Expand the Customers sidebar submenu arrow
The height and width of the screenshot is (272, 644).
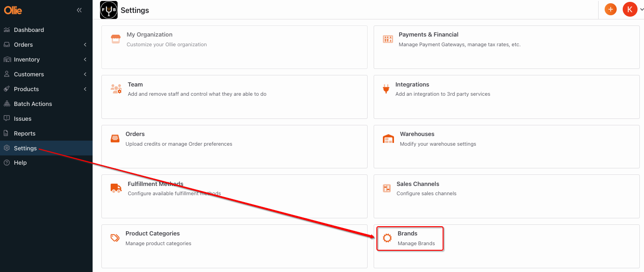click(85, 74)
